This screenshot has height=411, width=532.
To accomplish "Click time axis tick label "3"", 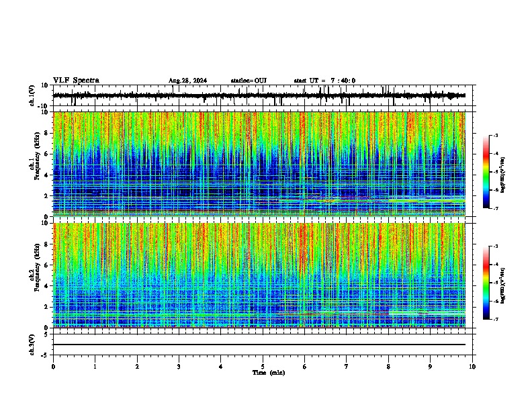I will click(179, 367).
